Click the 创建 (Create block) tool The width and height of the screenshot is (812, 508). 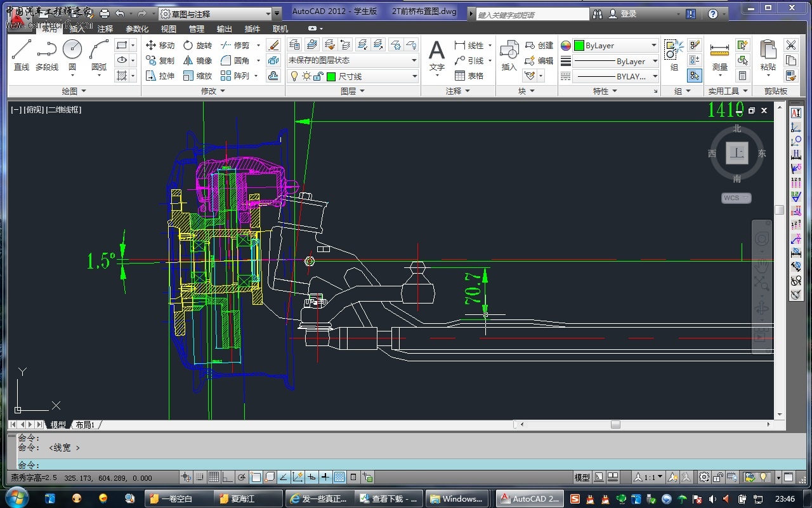[x=539, y=45]
